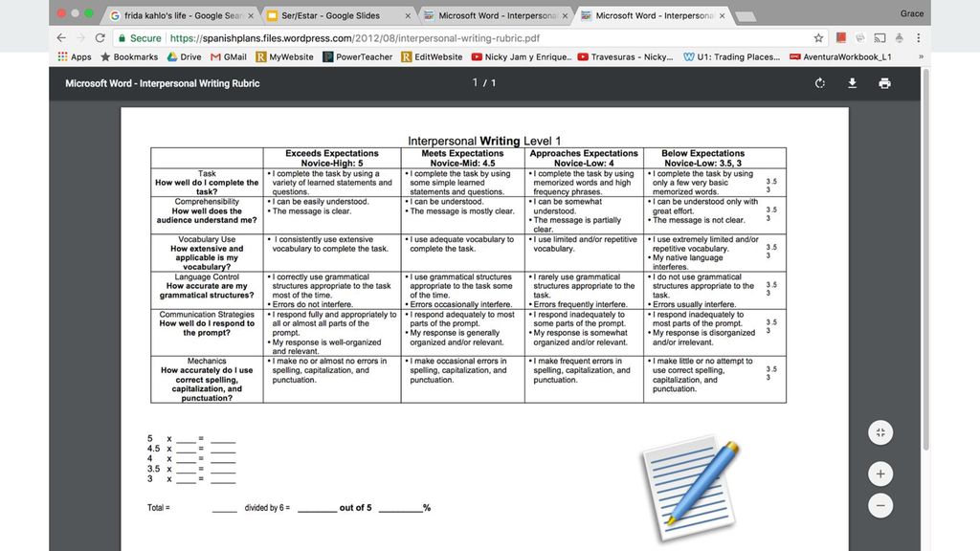Image resolution: width=980 pixels, height=551 pixels.
Task: Click 'Meets Expectations Novice-Mid: 4.5' header
Action: [x=462, y=158]
